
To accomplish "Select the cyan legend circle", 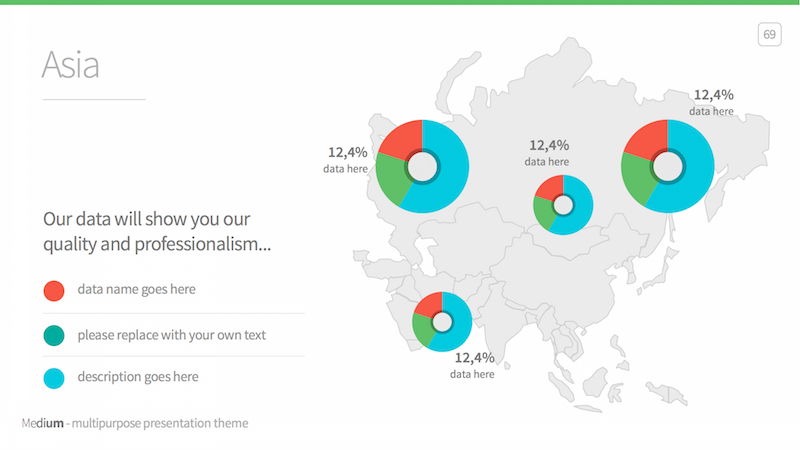I will point(54,378).
